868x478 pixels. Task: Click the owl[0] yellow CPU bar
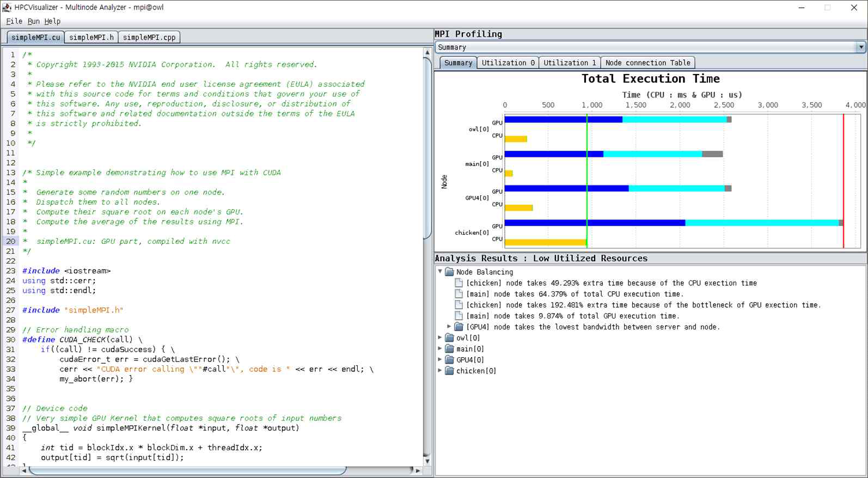516,139
